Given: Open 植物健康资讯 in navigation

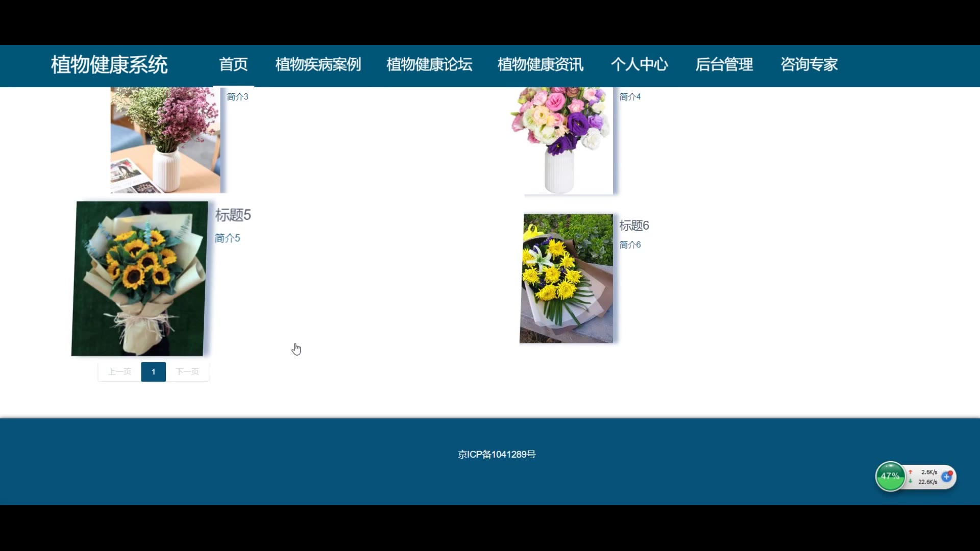Looking at the screenshot, I should tap(541, 65).
